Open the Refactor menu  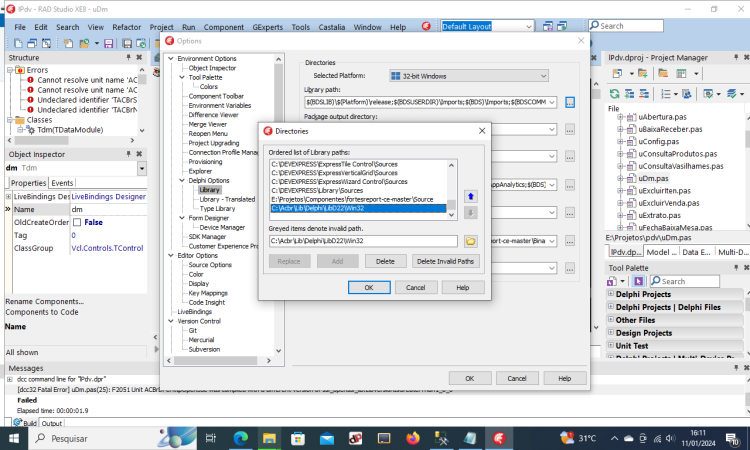click(127, 27)
